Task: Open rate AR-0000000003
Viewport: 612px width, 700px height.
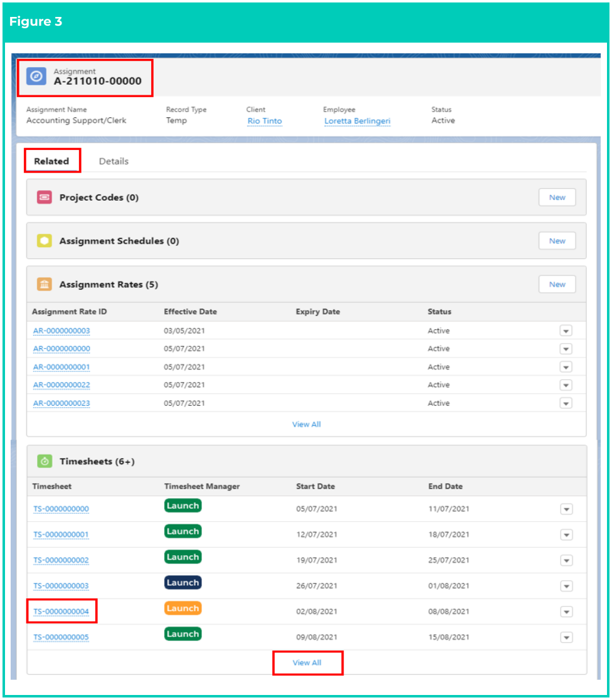Action: pyautogui.click(x=61, y=331)
